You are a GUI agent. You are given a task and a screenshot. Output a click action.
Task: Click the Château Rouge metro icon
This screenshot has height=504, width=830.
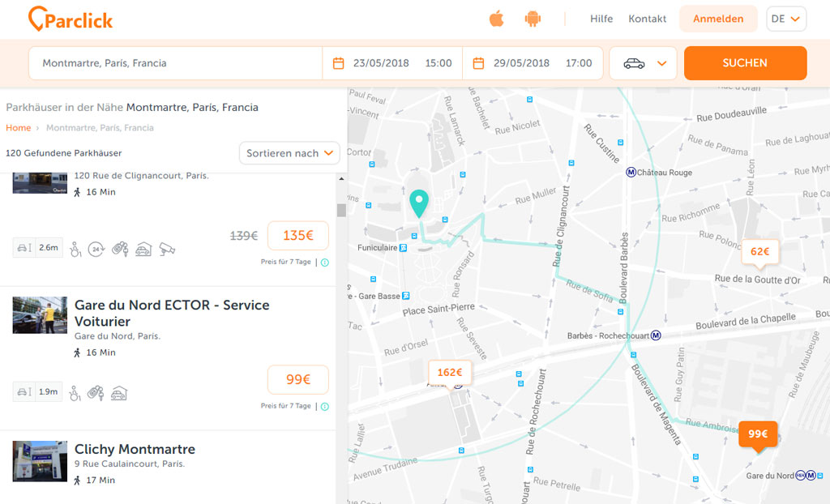pyautogui.click(x=631, y=172)
